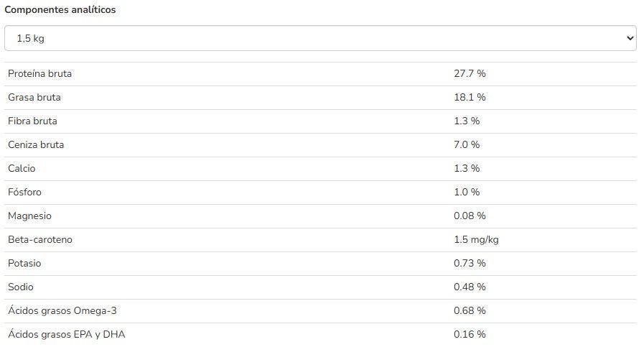Open the 1,5 kg weight dropdown
This screenshot has height=347, width=644.
(x=320, y=38)
